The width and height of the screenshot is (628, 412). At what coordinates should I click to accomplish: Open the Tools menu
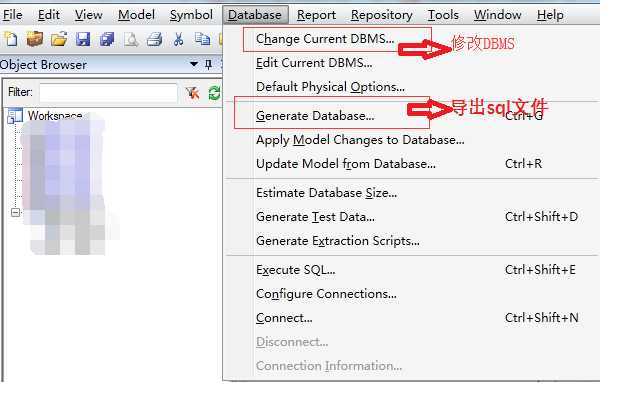point(443,15)
